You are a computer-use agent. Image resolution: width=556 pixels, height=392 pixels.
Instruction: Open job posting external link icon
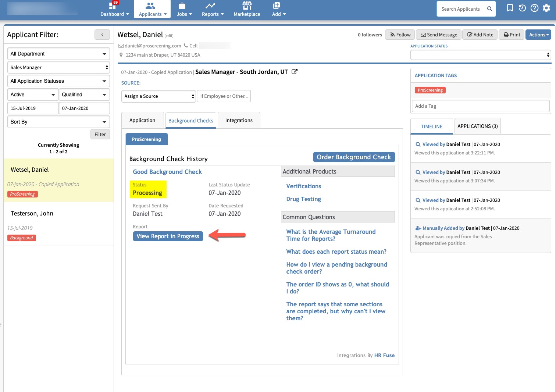[294, 72]
